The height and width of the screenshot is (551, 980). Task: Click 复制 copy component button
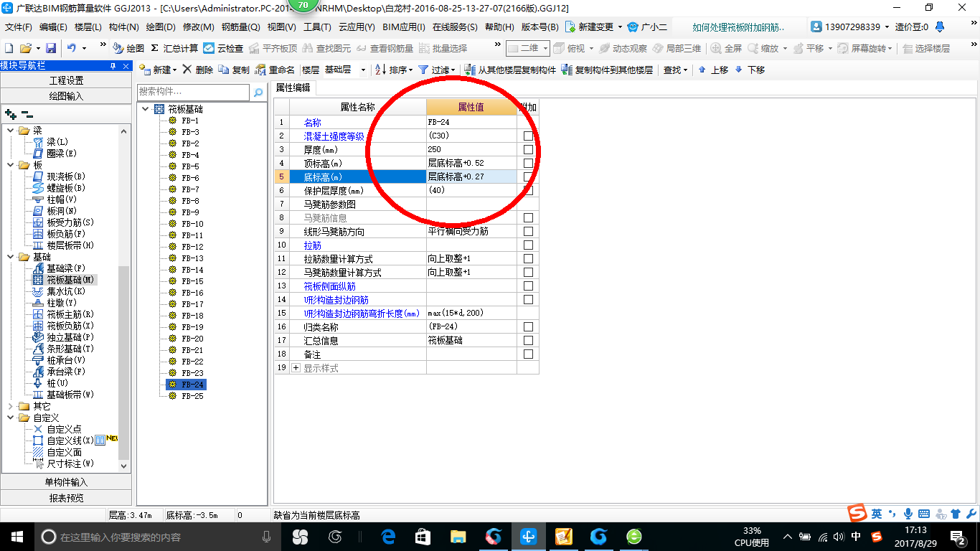pos(234,70)
